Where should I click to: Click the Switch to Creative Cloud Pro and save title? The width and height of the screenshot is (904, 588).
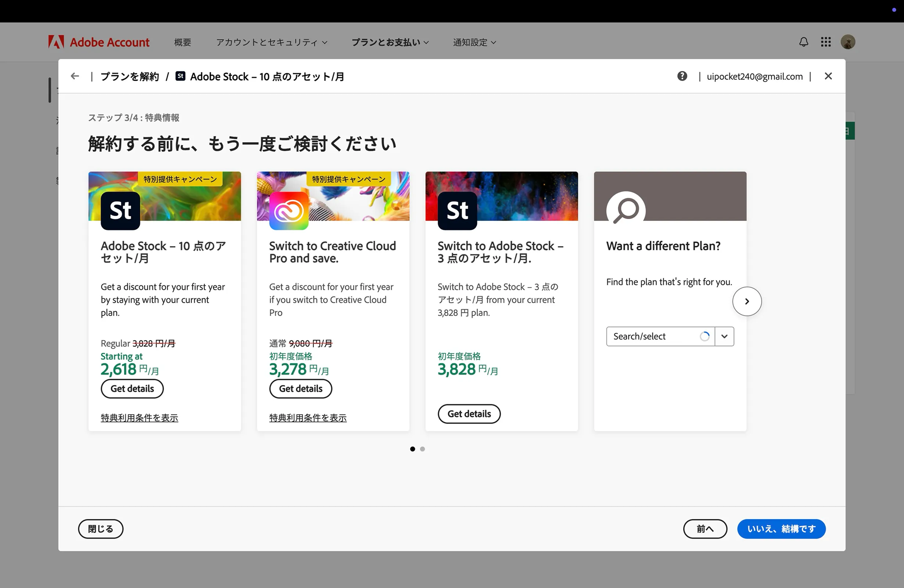pos(332,252)
